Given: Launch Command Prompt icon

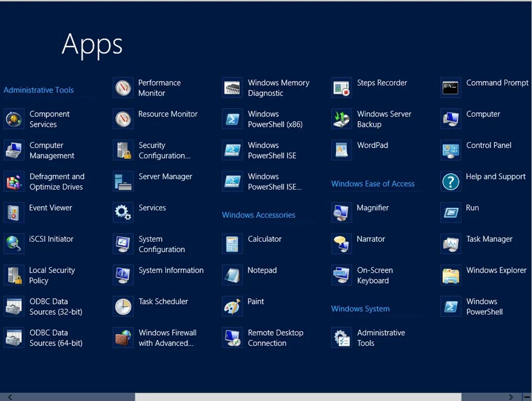Looking at the screenshot, I should point(451,88).
